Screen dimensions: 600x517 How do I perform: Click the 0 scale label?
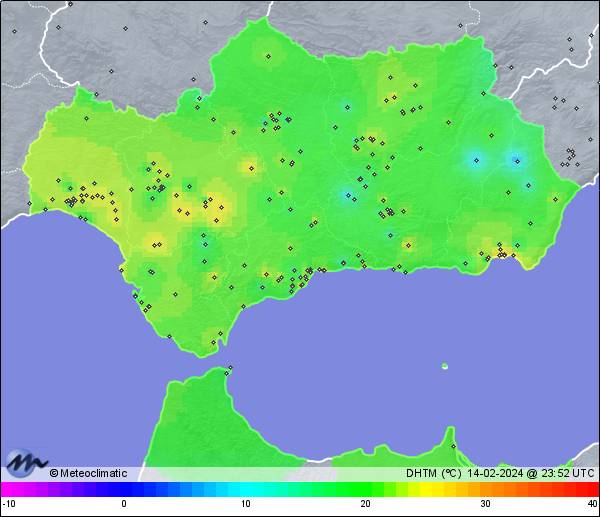pyautogui.click(x=124, y=504)
